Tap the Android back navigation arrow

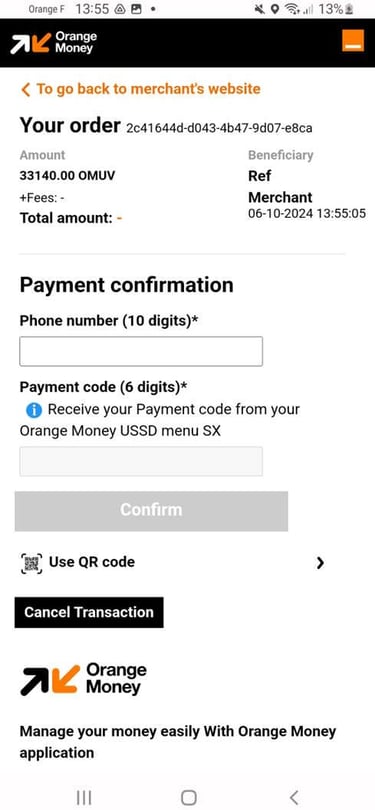294,797
